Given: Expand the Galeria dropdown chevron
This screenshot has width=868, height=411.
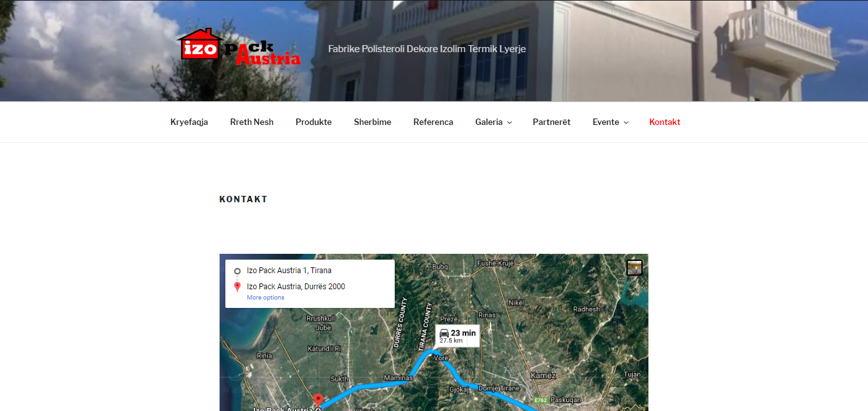Looking at the screenshot, I should pos(509,122).
